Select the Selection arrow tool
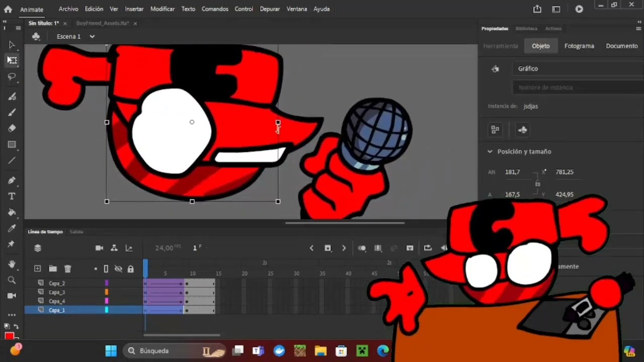The width and height of the screenshot is (644, 362). pyautogui.click(x=12, y=45)
